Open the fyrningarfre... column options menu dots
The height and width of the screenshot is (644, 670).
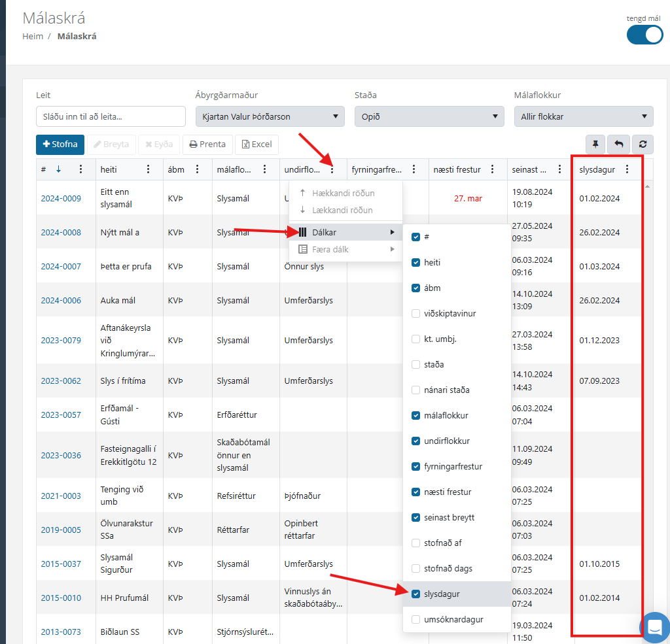tap(414, 169)
